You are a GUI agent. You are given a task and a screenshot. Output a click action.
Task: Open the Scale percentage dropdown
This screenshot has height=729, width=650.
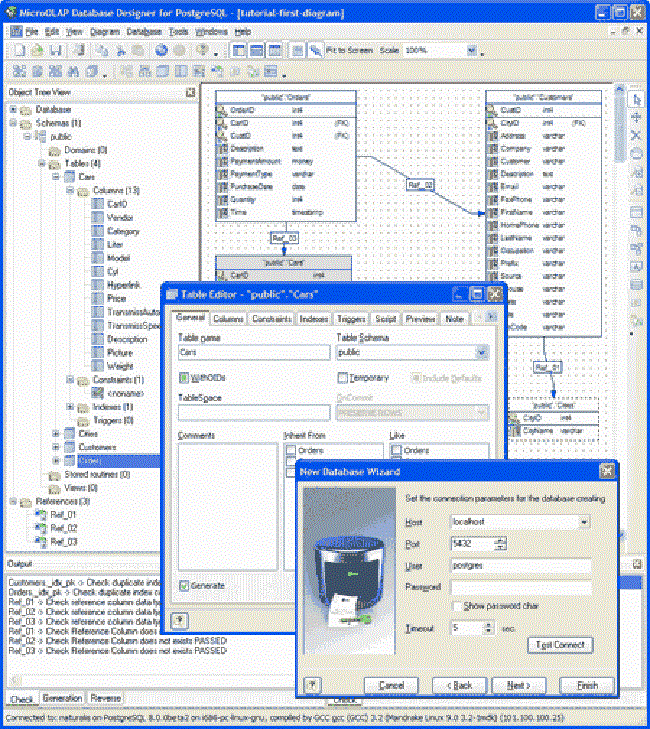coord(471,50)
